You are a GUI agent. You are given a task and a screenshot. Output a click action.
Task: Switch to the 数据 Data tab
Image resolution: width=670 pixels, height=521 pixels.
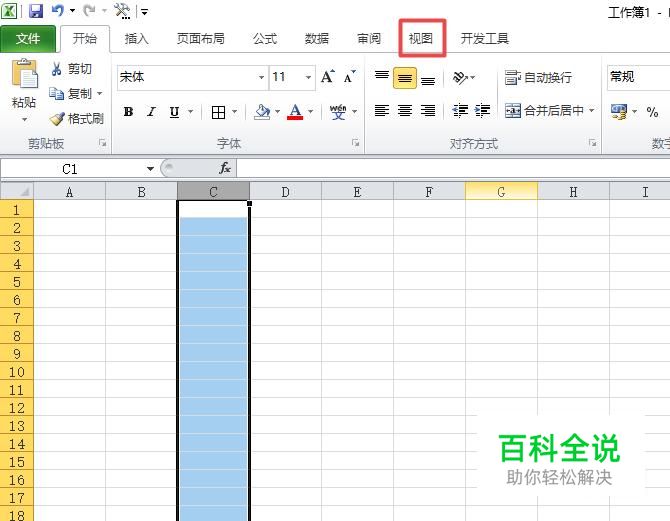[317, 39]
